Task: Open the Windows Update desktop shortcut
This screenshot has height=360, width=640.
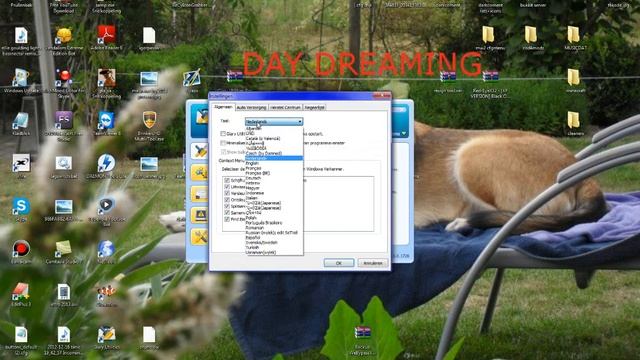Action: [x=21, y=78]
